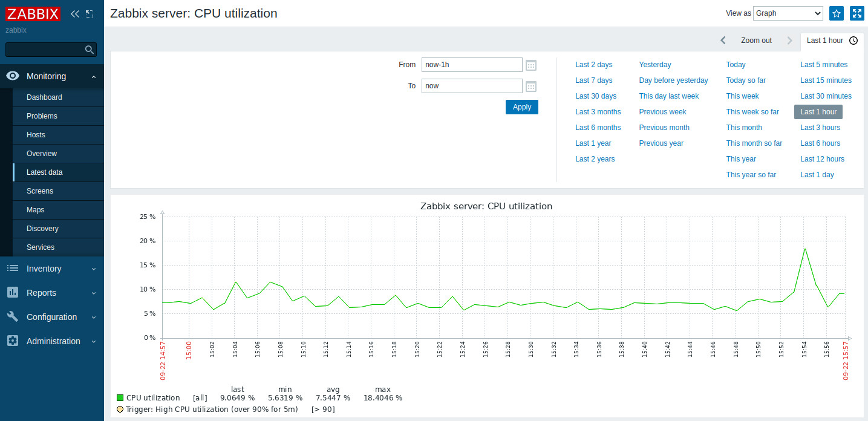Image resolution: width=868 pixels, height=421 pixels.
Task: Open the View as dropdown
Action: [788, 13]
